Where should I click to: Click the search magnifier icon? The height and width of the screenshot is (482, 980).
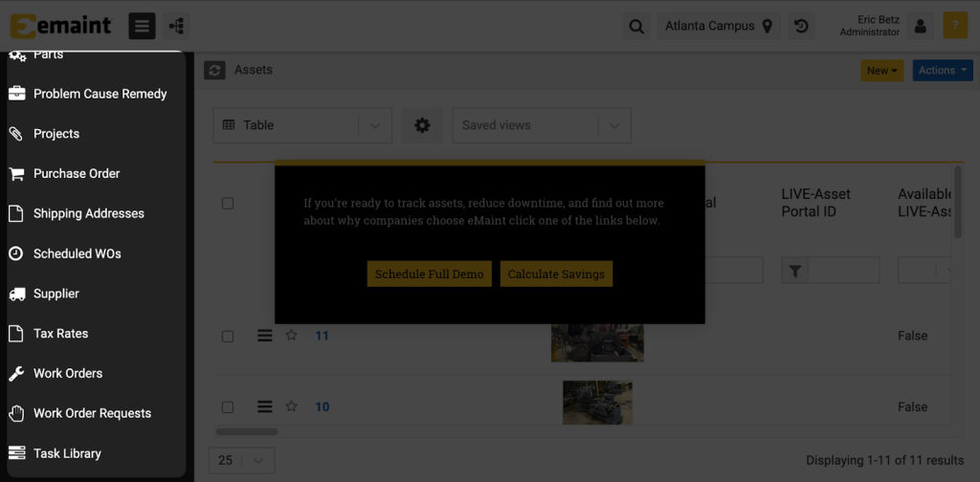(x=636, y=27)
